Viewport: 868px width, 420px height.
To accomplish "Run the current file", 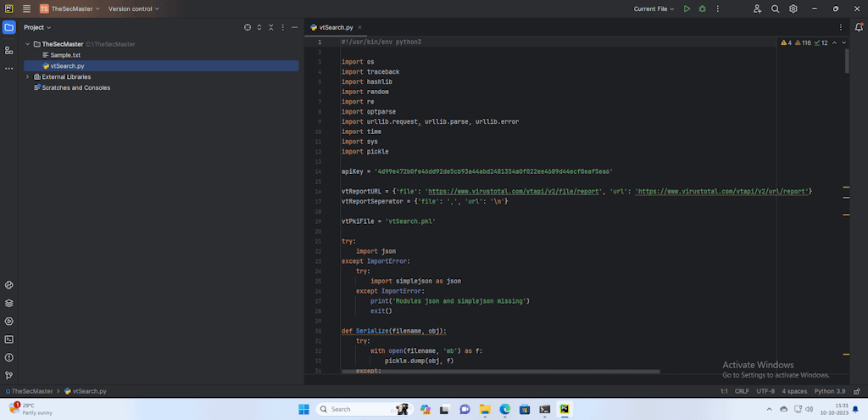I will pyautogui.click(x=687, y=8).
